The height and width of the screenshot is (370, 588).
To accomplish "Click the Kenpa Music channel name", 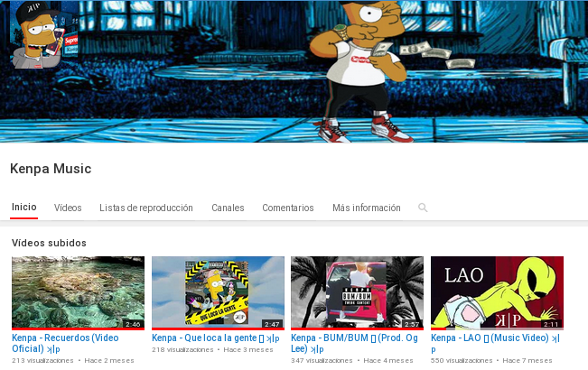I will pos(51,169).
